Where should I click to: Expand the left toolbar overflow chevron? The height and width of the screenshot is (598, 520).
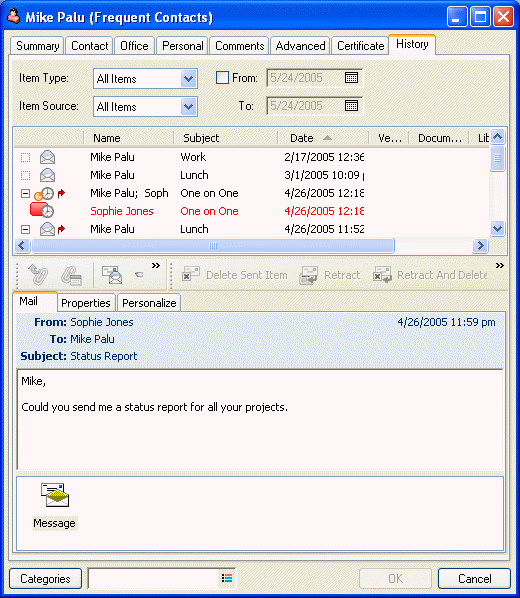pyautogui.click(x=156, y=265)
